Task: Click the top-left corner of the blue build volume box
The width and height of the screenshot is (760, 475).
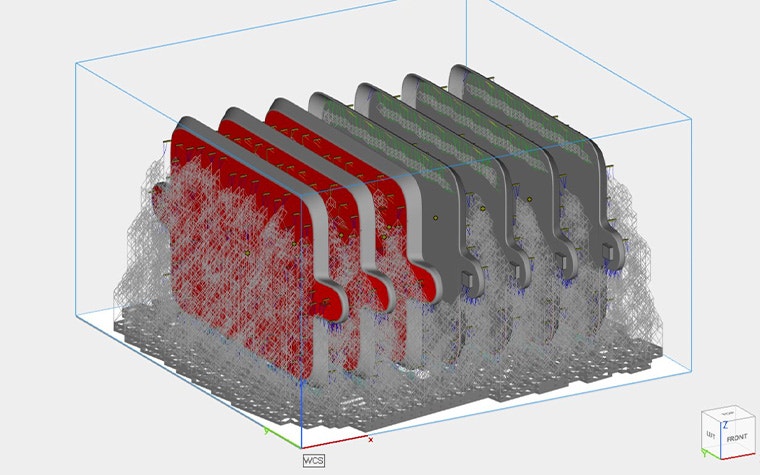Action: click(77, 62)
